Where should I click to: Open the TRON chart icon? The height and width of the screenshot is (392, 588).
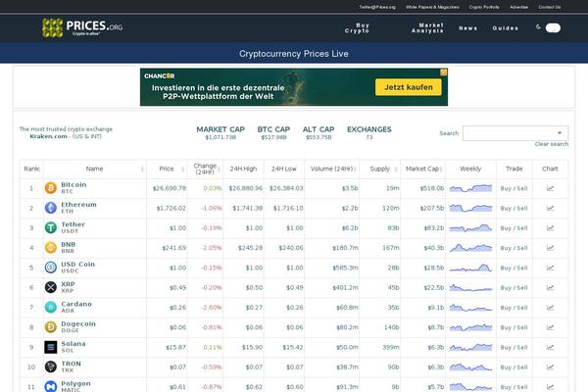pos(550,367)
